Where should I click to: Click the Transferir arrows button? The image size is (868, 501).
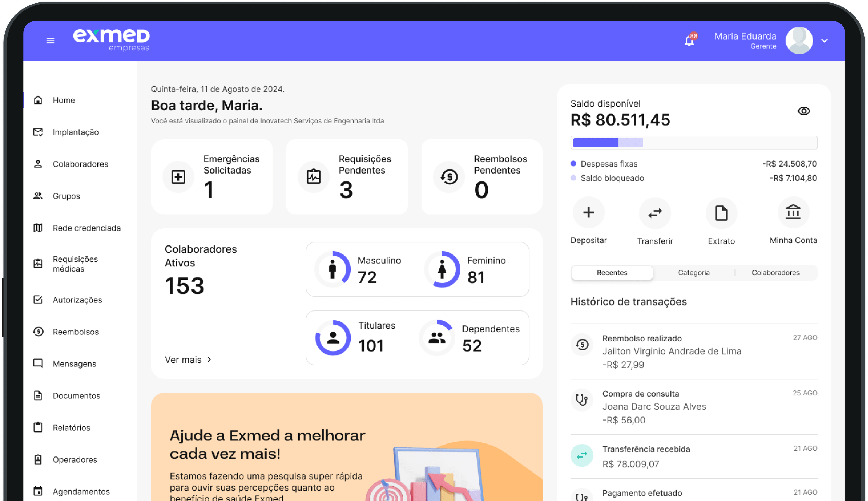(x=655, y=213)
